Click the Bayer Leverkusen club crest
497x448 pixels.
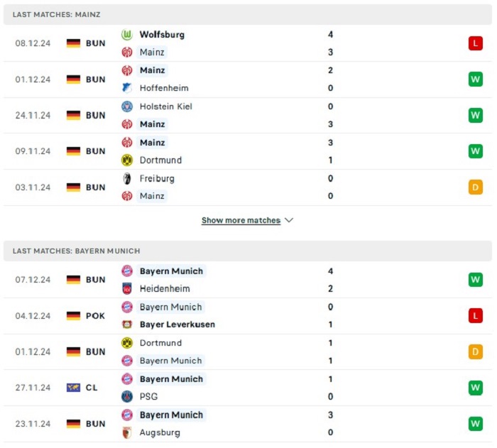tap(127, 324)
